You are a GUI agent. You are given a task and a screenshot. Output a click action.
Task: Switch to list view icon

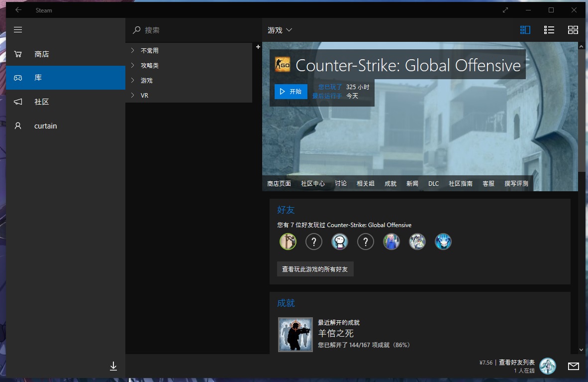[549, 30]
